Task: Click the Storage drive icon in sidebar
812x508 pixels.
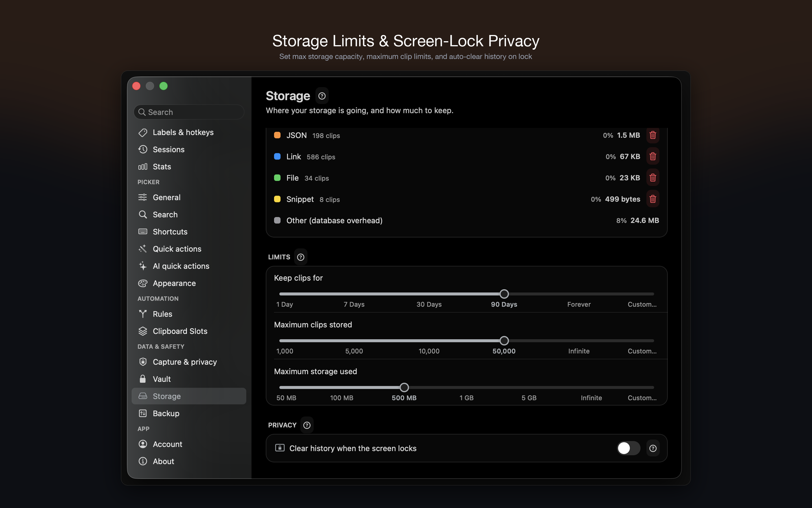Action: click(143, 396)
